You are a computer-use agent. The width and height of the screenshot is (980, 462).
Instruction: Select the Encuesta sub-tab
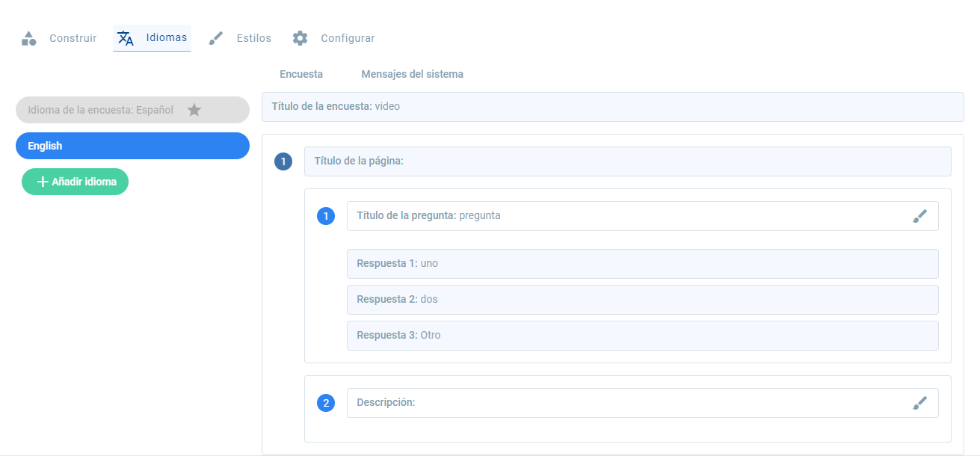(301, 74)
